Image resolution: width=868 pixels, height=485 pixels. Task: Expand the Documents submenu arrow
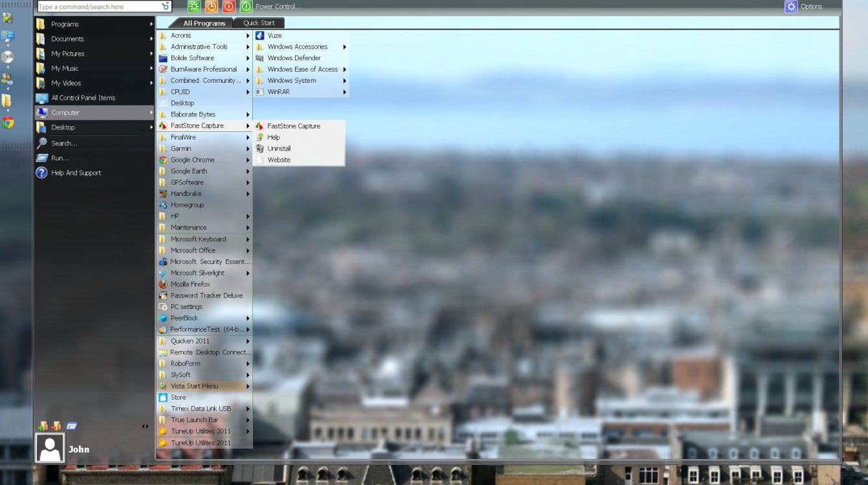pos(151,39)
